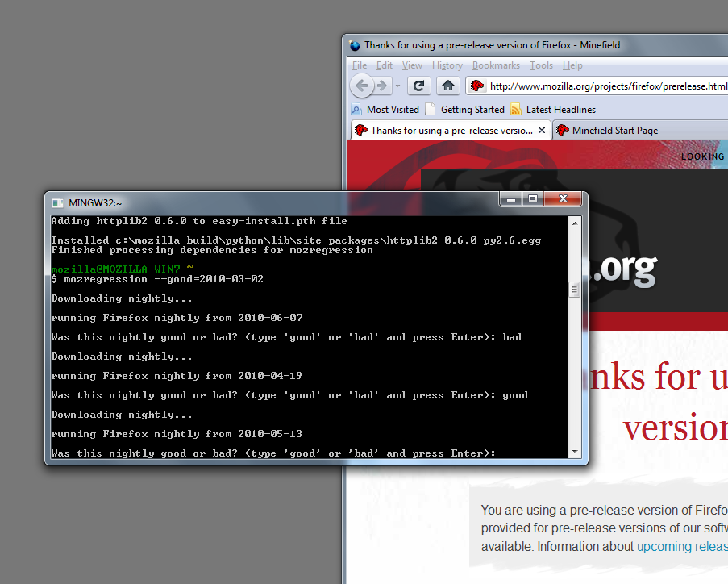Go to the Home page in Minefield

pyautogui.click(x=448, y=86)
